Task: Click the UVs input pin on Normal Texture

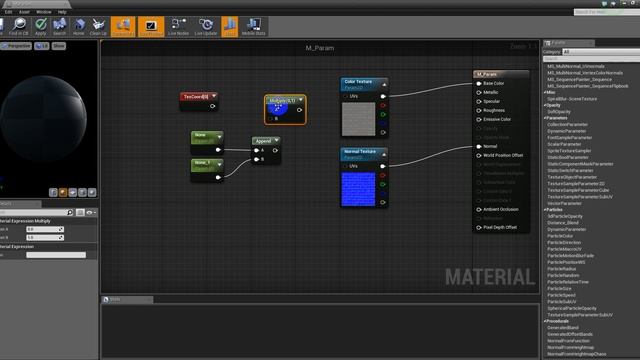Action: tap(346, 166)
